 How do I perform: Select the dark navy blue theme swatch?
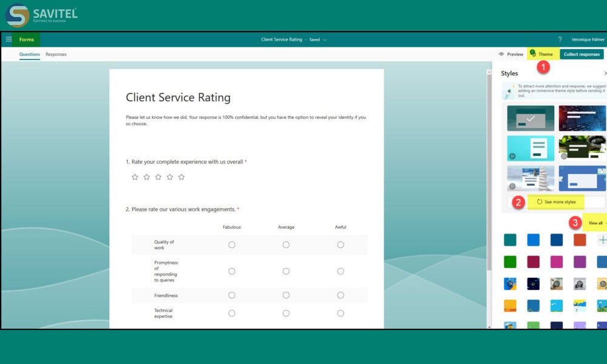tap(556, 240)
